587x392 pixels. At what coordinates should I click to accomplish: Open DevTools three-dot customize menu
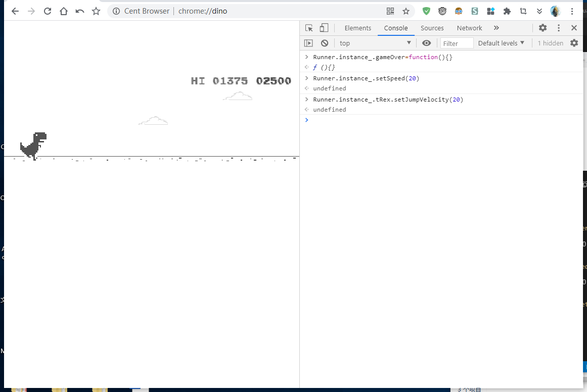click(x=559, y=28)
